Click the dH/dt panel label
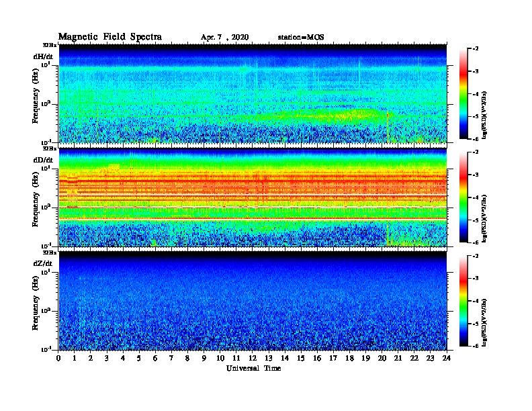 (x=43, y=56)
